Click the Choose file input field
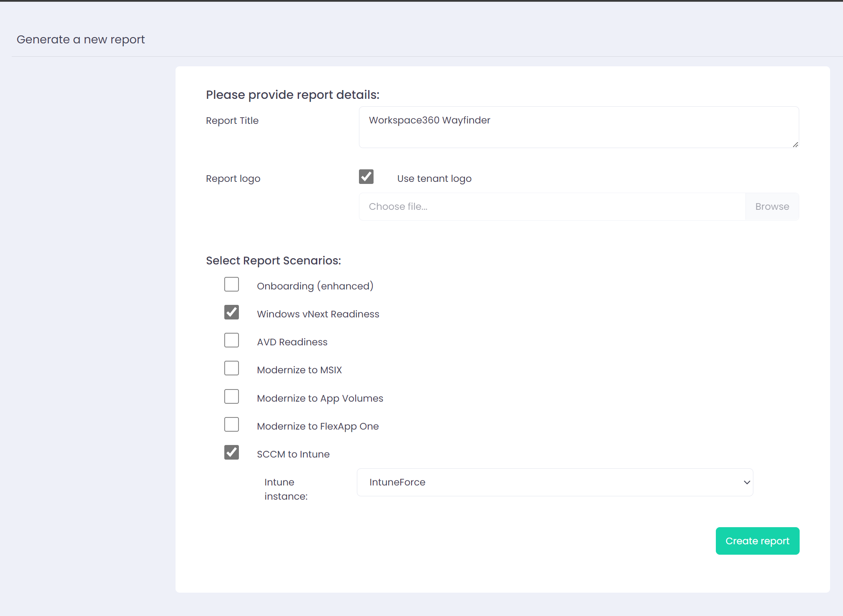Screen dimensions: 843x616 coord(552,206)
